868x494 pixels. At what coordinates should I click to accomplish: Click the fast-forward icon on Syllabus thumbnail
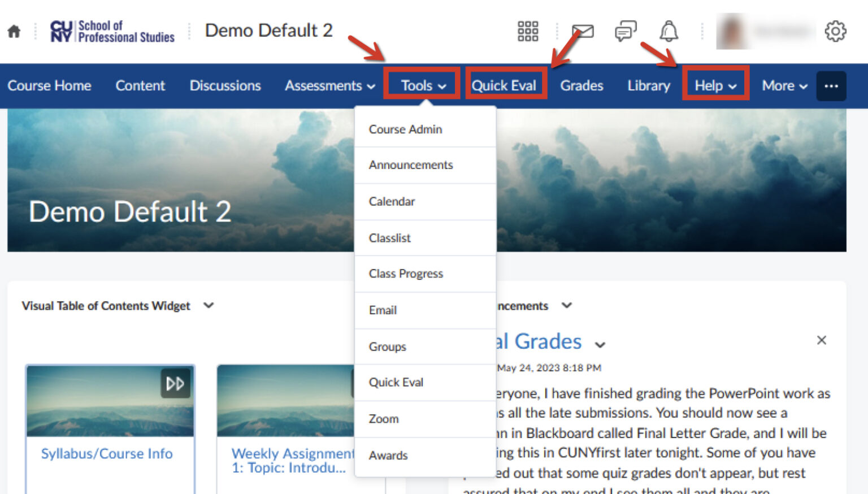[175, 384]
